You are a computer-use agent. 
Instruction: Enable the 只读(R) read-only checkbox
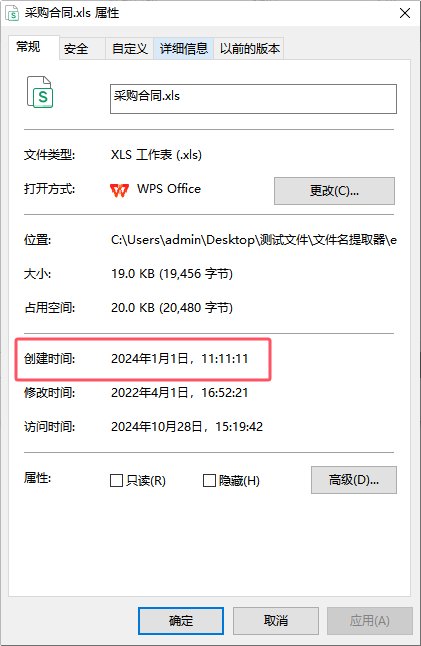coord(117,480)
